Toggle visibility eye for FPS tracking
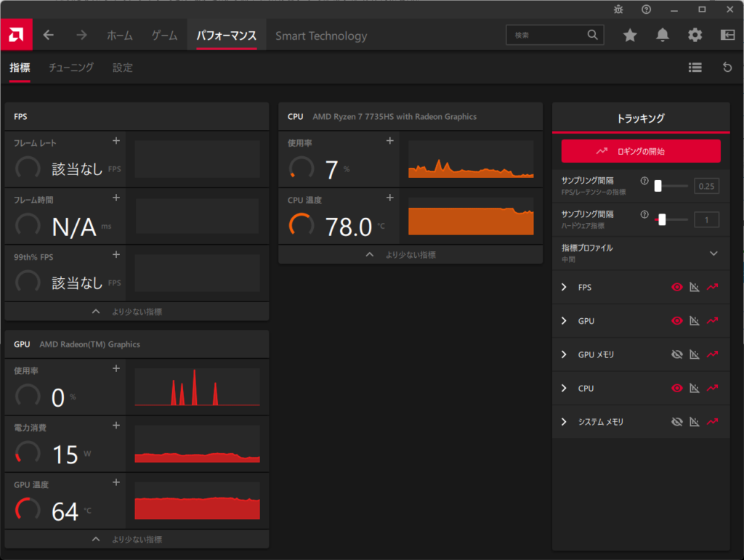 coord(677,288)
